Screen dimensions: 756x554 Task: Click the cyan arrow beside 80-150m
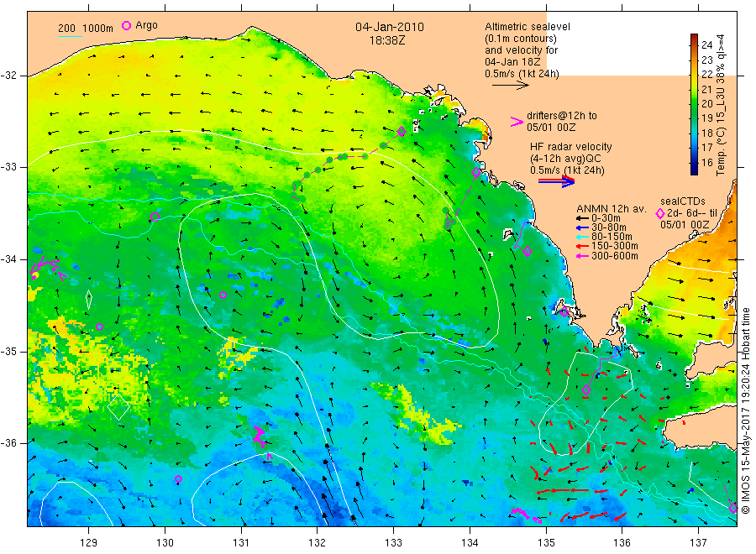tap(584, 237)
